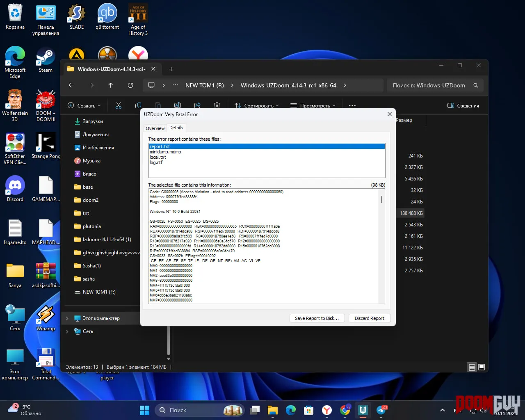Viewport: 525px width, 420px height.
Task: Select minidump.mdmp in the report file list
Action: (x=165, y=152)
